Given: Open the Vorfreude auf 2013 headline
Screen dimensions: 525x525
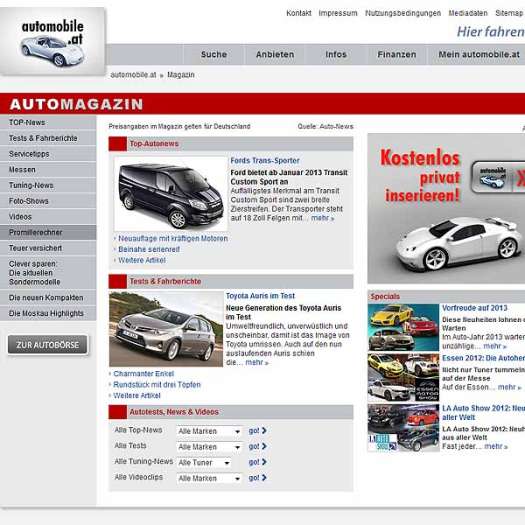Looking at the screenshot, I should (474, 308).
